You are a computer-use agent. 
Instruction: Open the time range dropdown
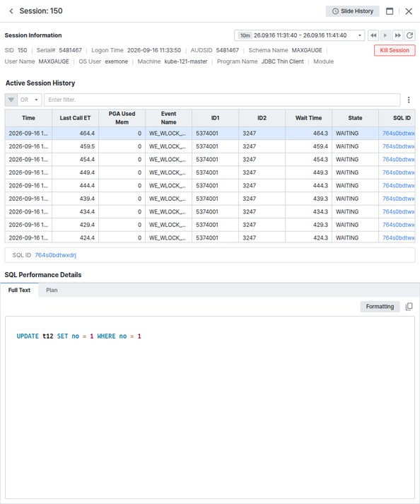(299, 35)
